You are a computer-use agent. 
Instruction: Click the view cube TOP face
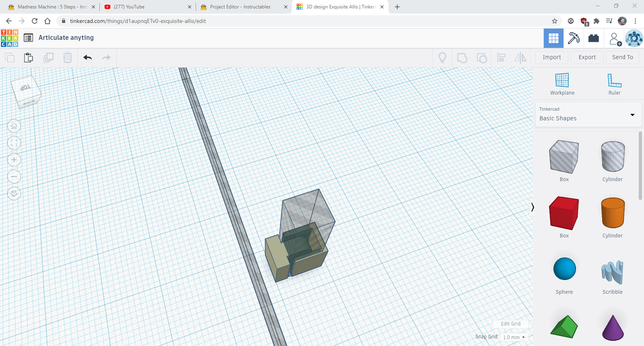tap(25, 88)
